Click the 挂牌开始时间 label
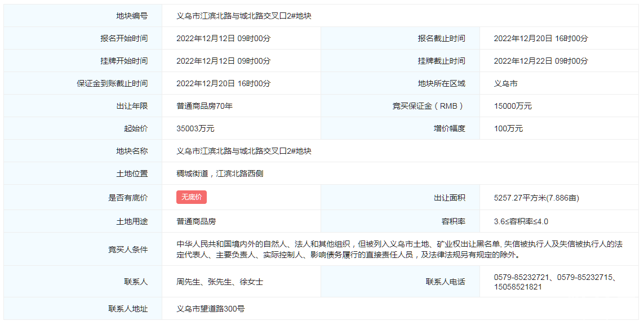Viewport: 644px width, 325px height. pyautogui.click(x=124, y=61)
